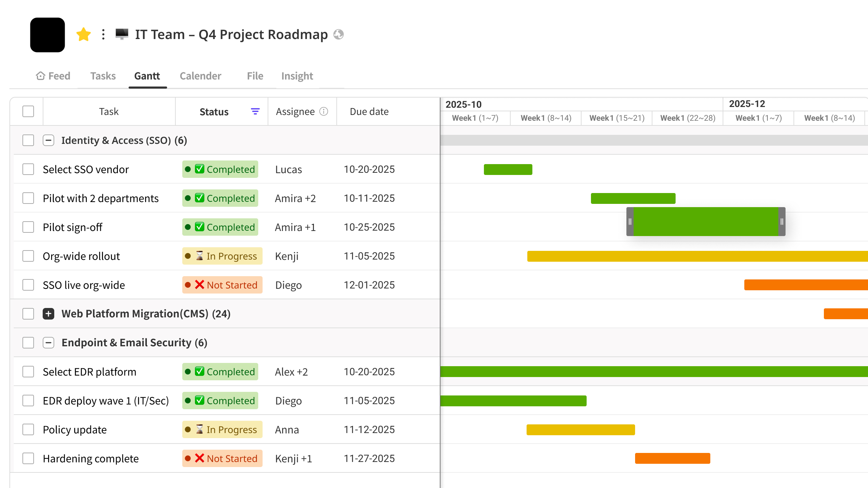Click the Task column header
Image resolution: width=868 pixels, height=488 pixels.
coord(109,112)
